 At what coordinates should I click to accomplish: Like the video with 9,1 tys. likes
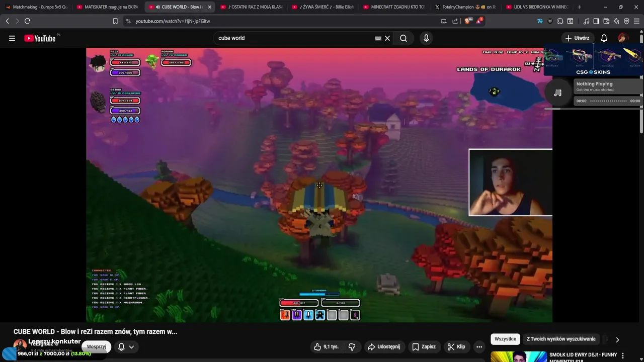[326, 347]
